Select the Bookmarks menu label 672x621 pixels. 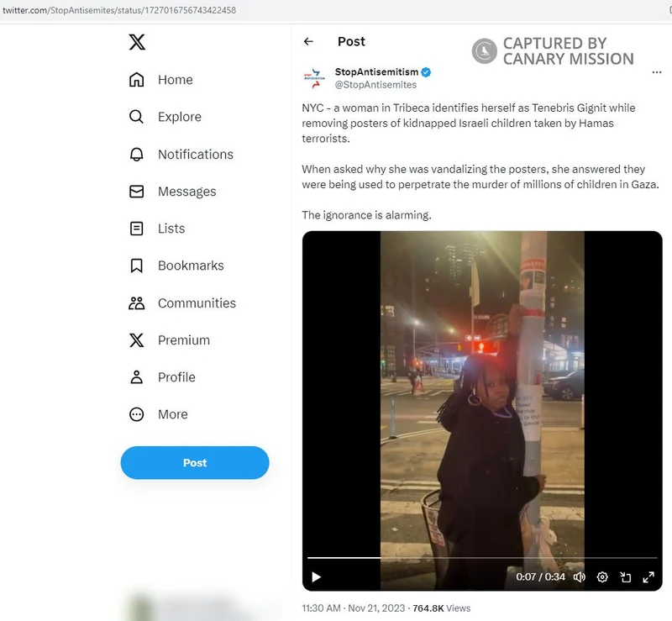tap(191, 266)
